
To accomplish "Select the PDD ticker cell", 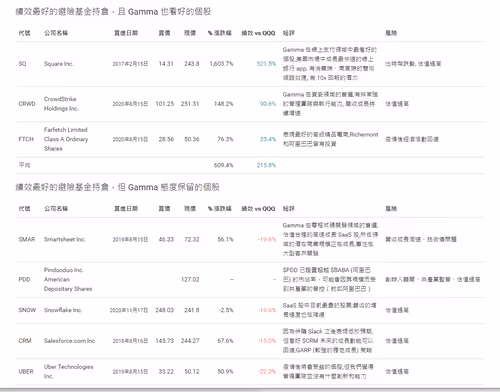I will [24, 279].
